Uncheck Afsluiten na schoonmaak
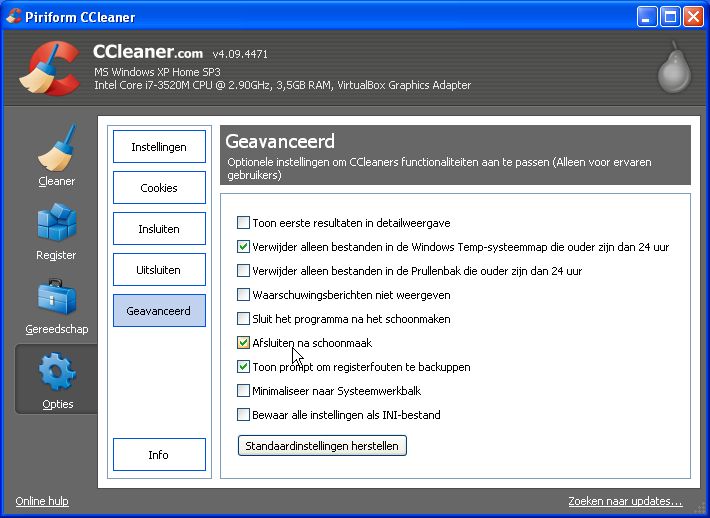 (x=243, y=342)
